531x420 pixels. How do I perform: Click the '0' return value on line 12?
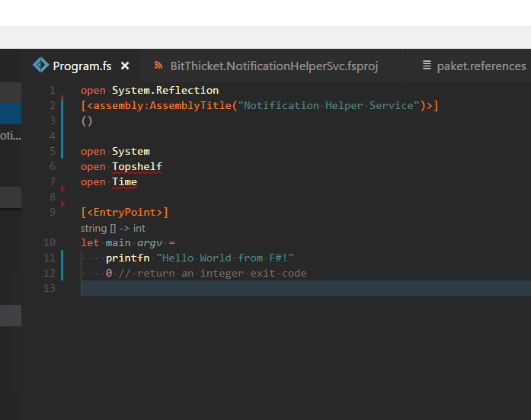click(109, 274)
